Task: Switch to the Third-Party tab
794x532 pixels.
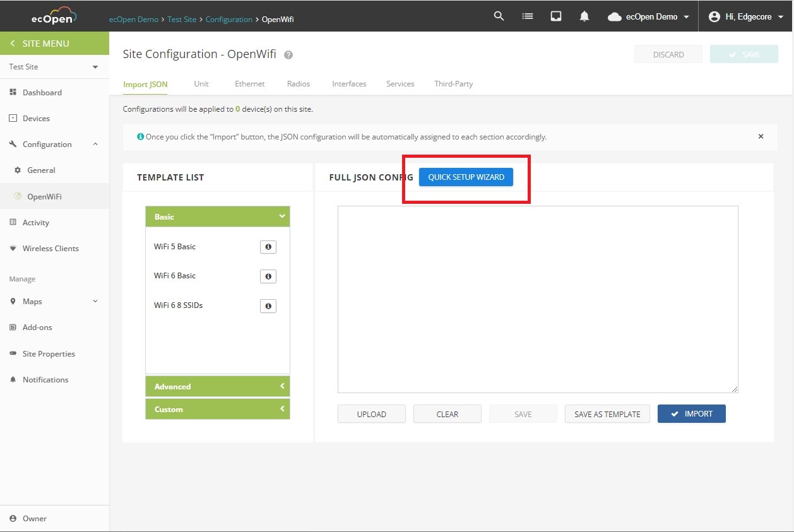Action: point(453,83)
